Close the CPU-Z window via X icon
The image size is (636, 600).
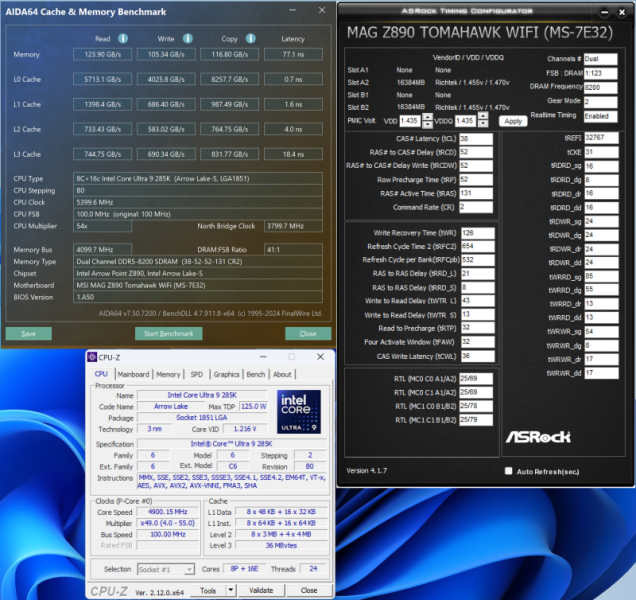[x=320, y=357]
